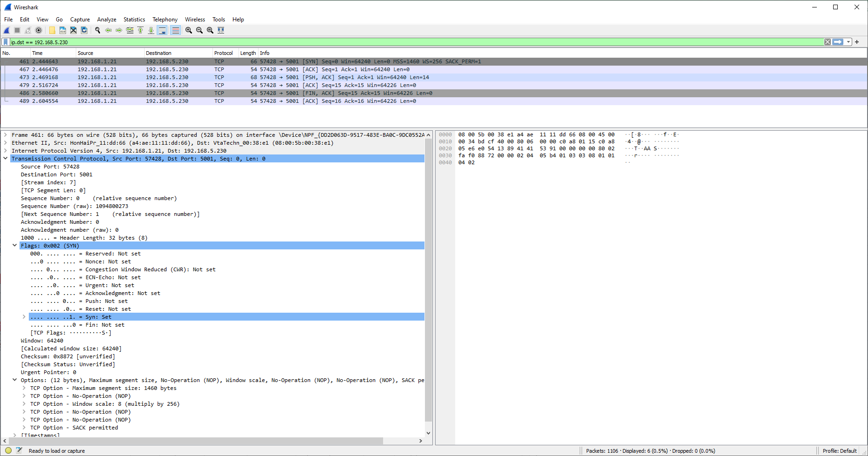This screenshot has width=868, height=456.
Task: Reset packet text to normal size
Action: (x=210, y=30)
